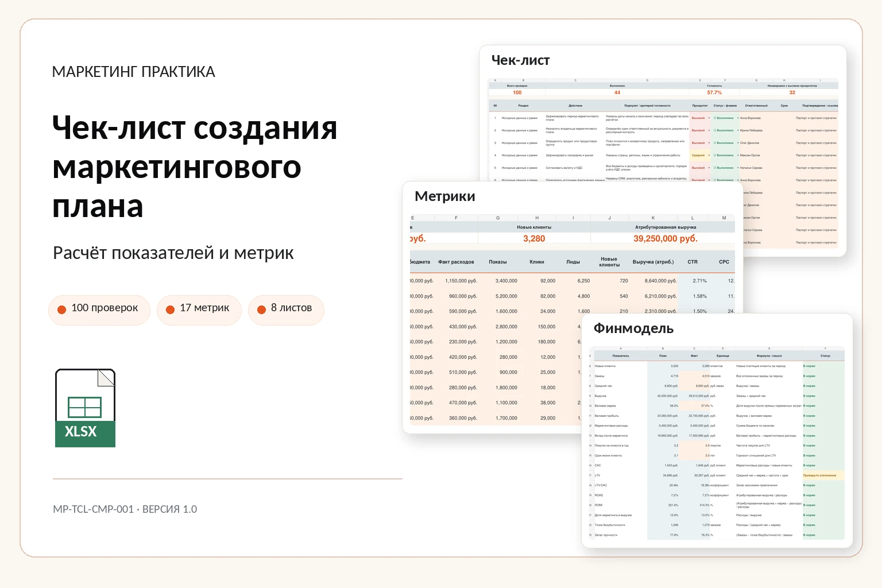Screen dimensions: 882x588
Task: Click the "3,280" new clients value
Action: [534, 238]
